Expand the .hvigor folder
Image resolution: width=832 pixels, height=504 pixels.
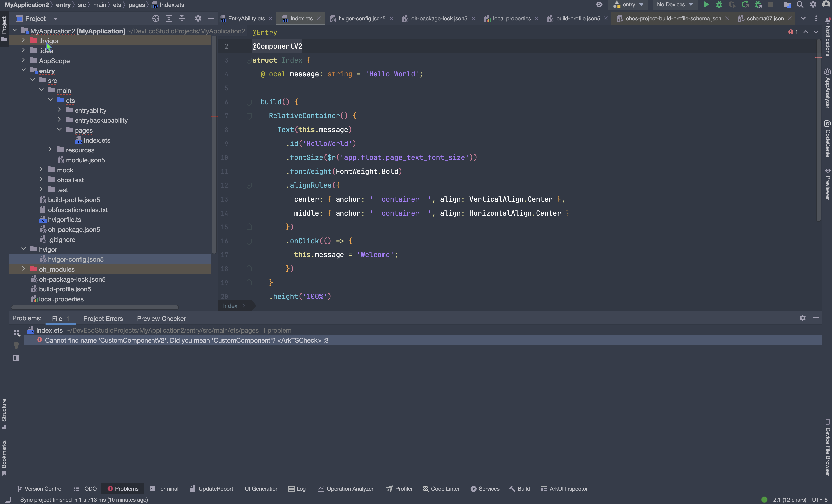tap(23, 40)
